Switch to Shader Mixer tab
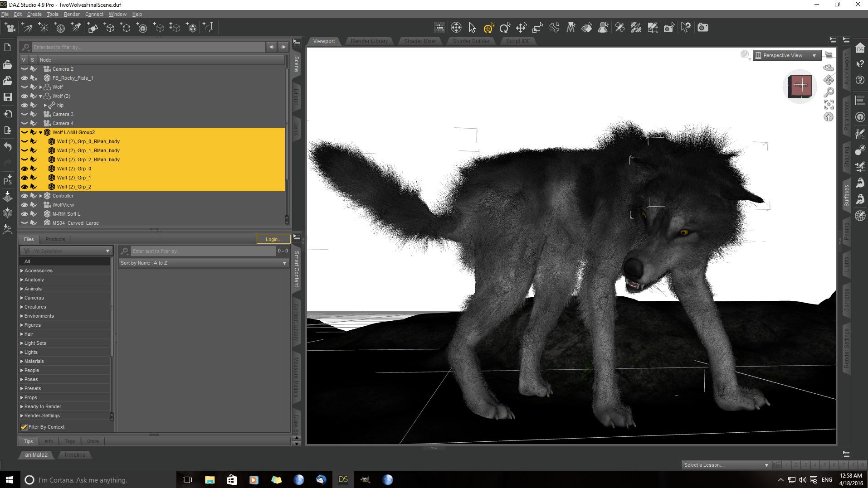The height and width of the screenshot is (488, 868). pos(420,41)
